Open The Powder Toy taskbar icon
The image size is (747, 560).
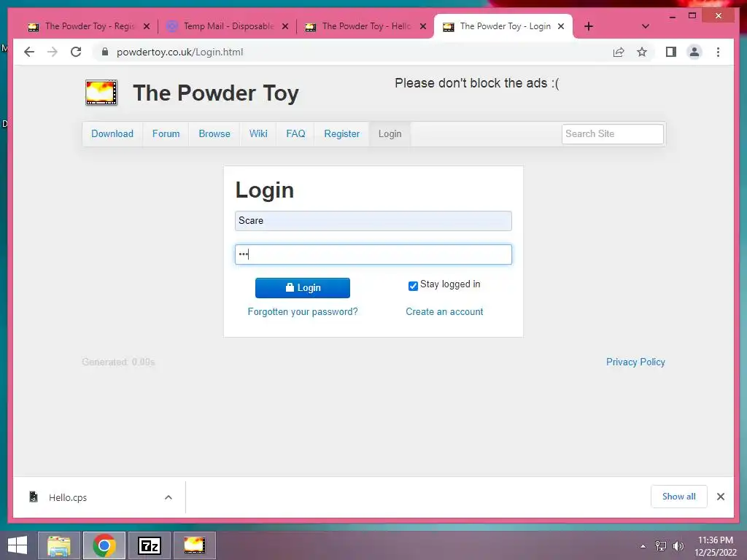[194, 545]
